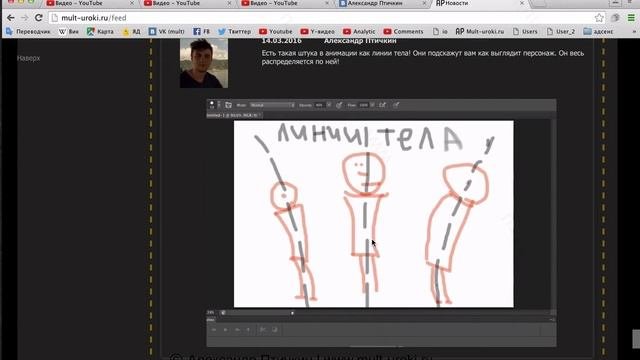The width and height of the screenshot is (640, 360).
Task: Expand the bookmarks overflow chevron
Action: coord(634,31)
